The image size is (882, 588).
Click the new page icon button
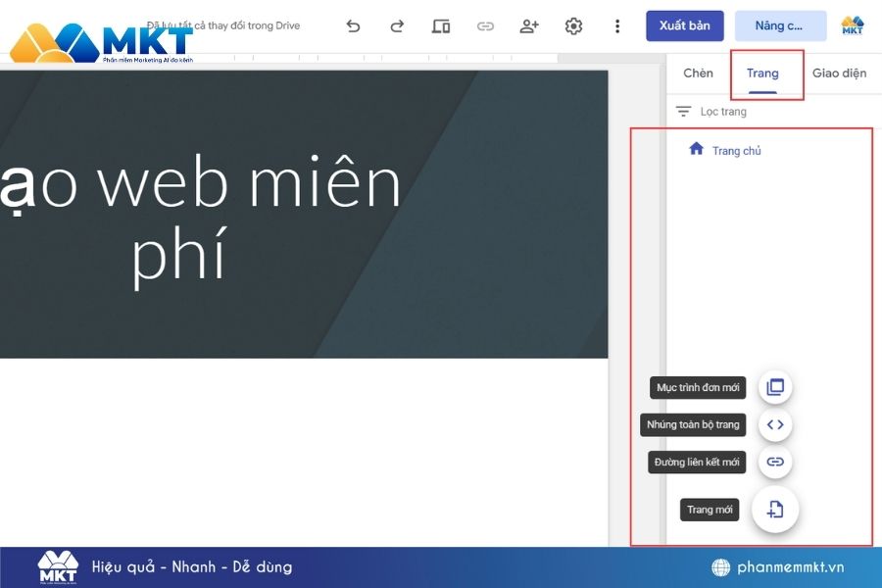coord(775,510)
